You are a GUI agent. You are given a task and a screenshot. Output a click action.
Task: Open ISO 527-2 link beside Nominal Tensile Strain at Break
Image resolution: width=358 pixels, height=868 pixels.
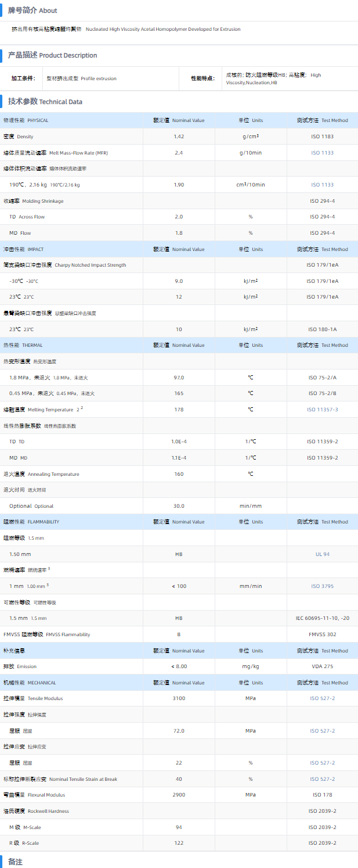tap(322, 779)
